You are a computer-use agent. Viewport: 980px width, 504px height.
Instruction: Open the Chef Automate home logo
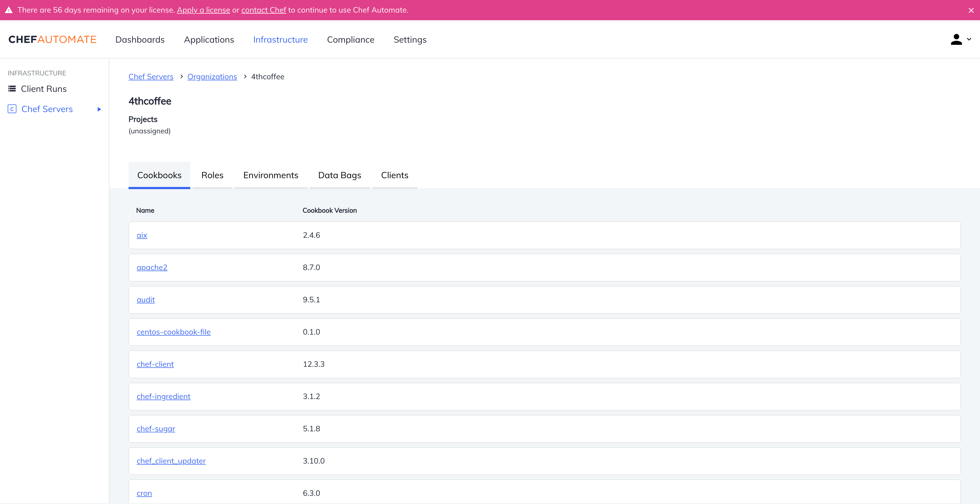coord(52,39)
